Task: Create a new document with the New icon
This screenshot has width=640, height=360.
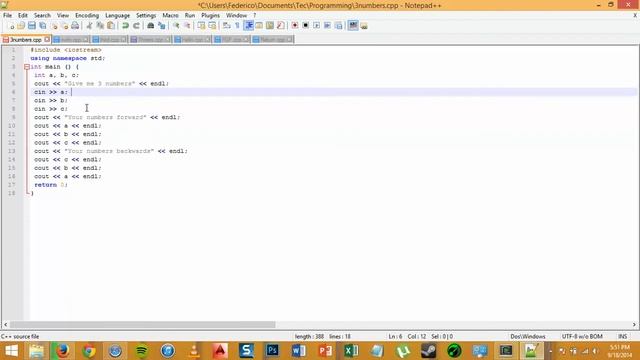Action: click(11, 26)
